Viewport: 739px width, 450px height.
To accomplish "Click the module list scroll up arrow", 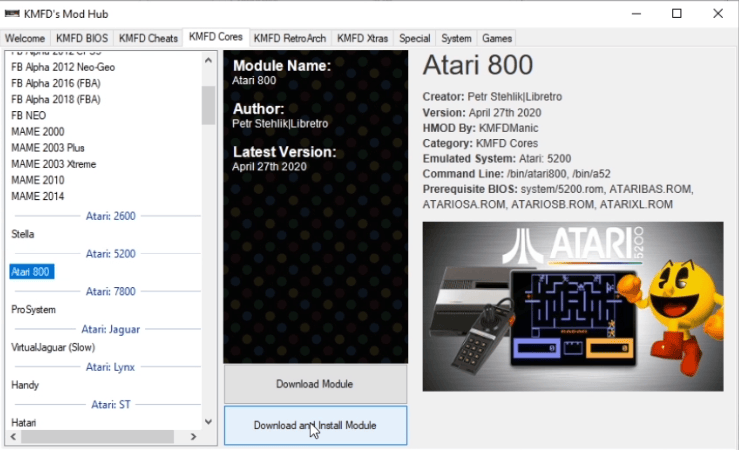I will coord(208,60).
